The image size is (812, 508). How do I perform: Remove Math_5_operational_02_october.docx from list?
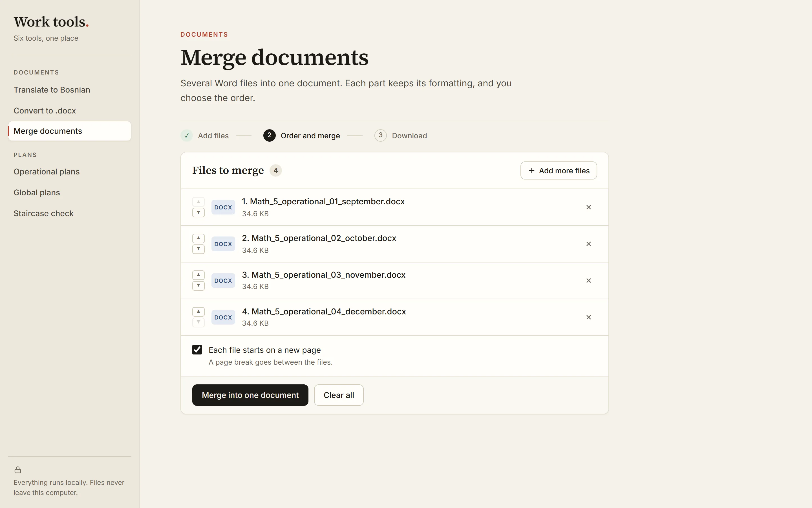point(588,244)
